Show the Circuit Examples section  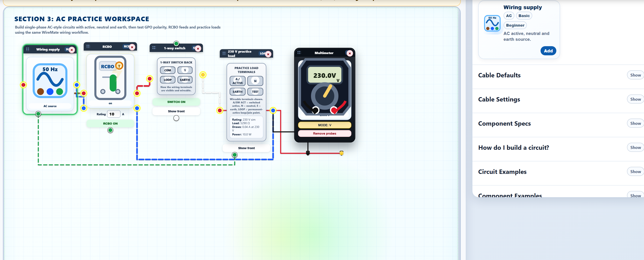point(635,172)
